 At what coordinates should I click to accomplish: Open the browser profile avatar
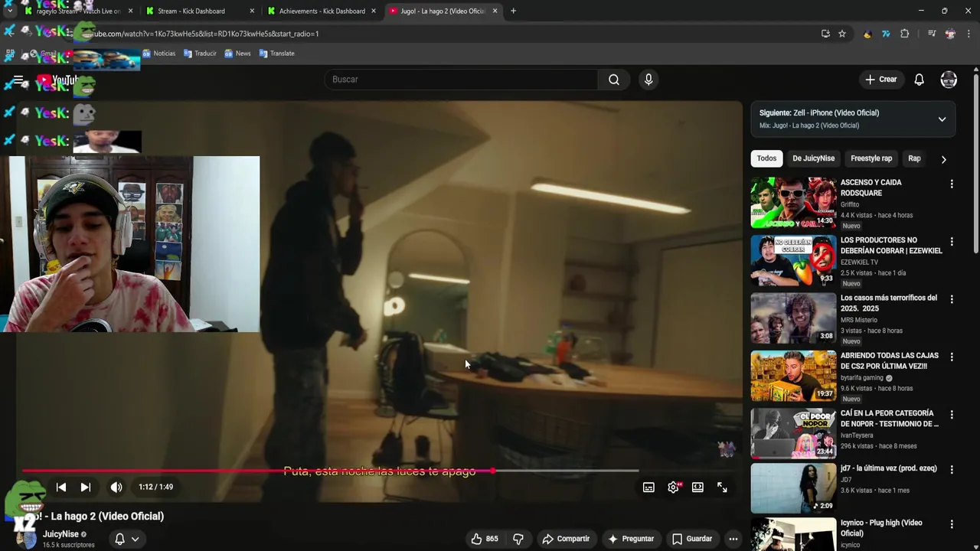[950, 34]
